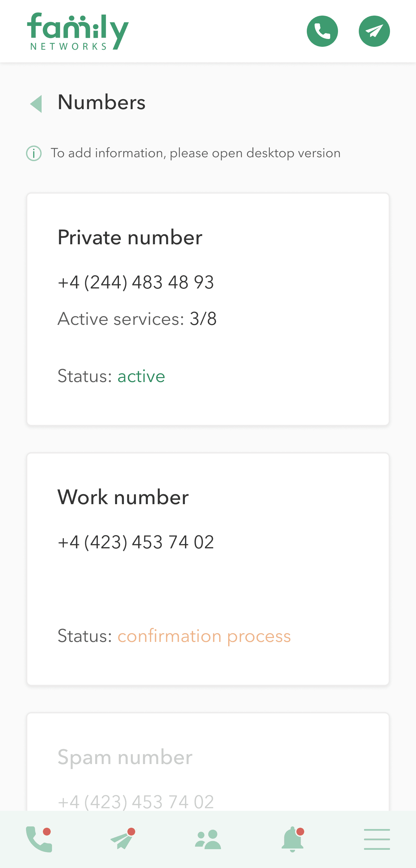Viewport: 416px width, 868px height.
Task: Click the Family Networks logo
Action: tap(78, 31)
